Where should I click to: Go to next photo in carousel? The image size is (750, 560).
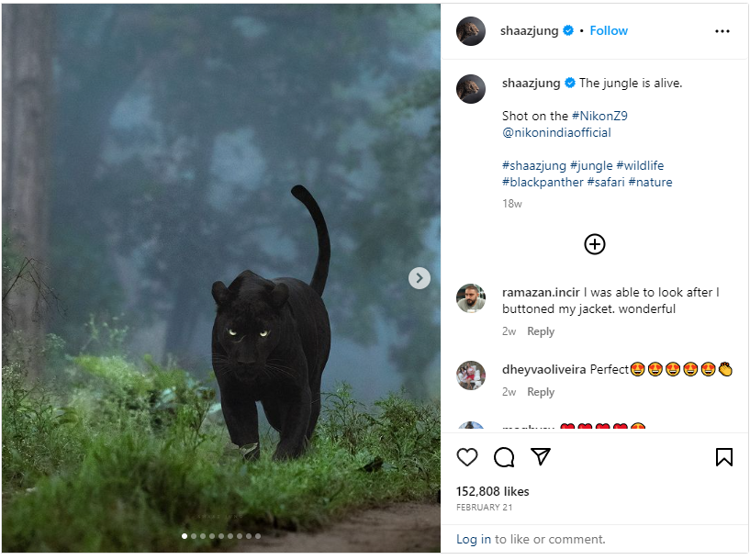[420, 278]
